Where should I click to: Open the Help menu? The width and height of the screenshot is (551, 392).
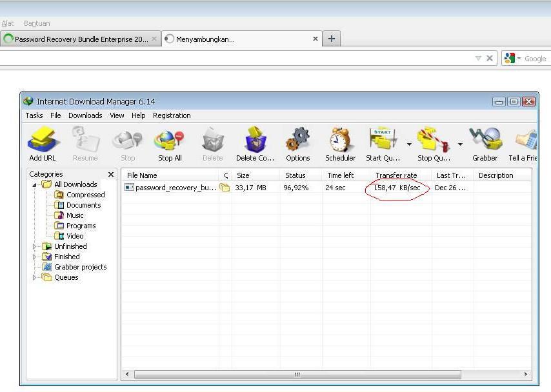point(139,115)
